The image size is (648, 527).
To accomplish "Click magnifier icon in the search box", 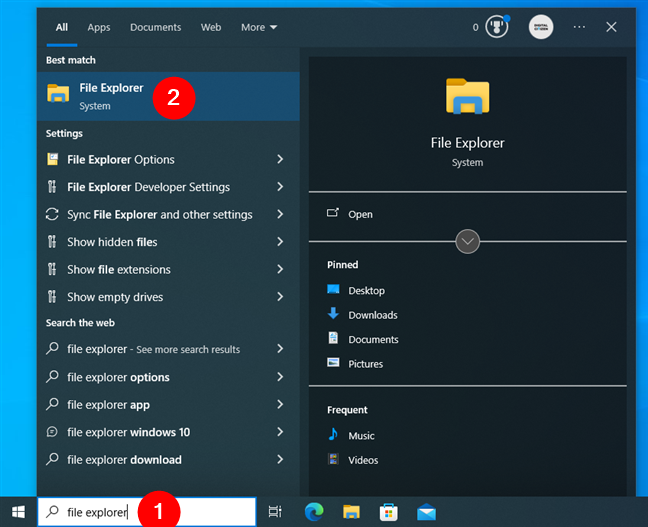I will [52, 512].
